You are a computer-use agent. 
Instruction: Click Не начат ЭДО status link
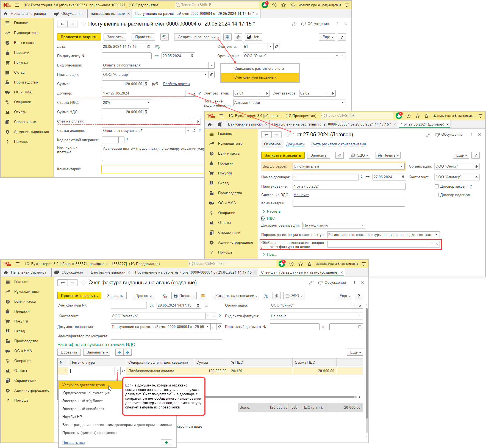pyautogui.click(x=301, y=195)
